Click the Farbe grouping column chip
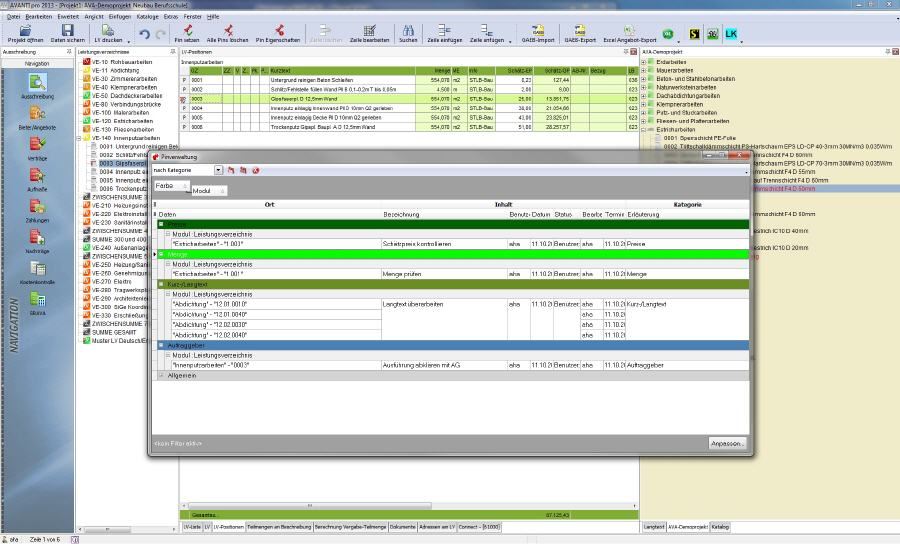The height and width of the screenshot is (544, 900). (x=165, y=186)
